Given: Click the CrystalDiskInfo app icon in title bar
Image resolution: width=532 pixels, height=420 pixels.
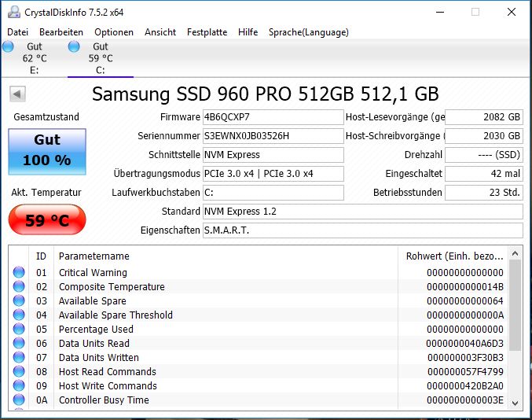Looking at the screenshot, I should pyautogui.click(x=14, y=13).
